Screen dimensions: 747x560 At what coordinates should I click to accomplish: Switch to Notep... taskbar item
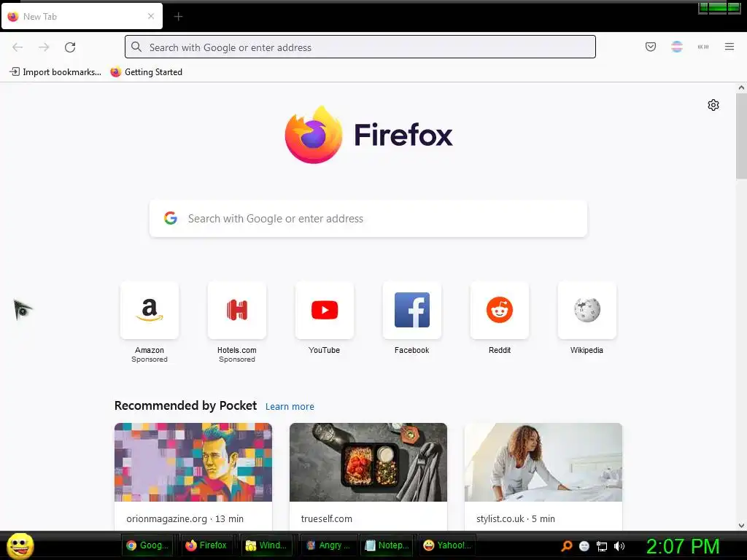[x=387, y=545]
